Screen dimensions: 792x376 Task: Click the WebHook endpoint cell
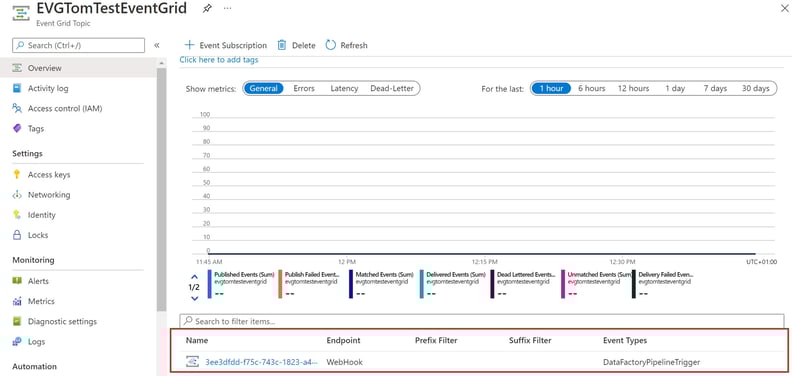click(x=344, y=362)
